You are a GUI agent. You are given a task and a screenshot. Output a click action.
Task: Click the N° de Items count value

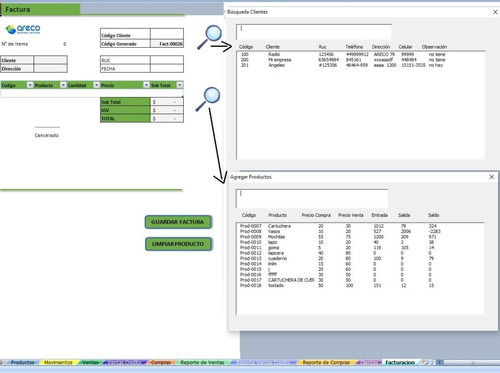65,44
